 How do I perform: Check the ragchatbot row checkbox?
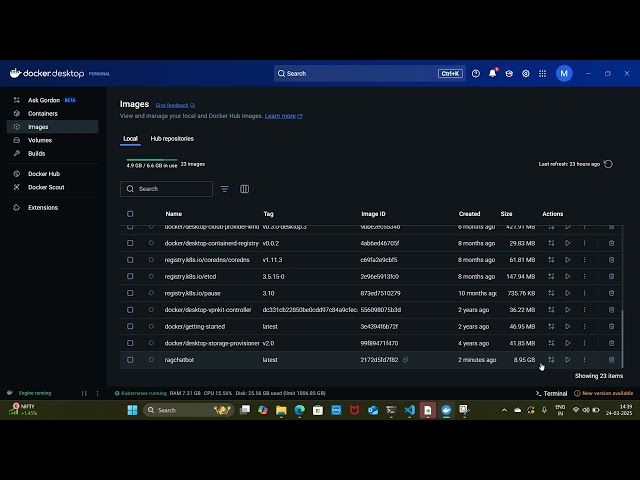pyautogui.click(x=130, y=360)
